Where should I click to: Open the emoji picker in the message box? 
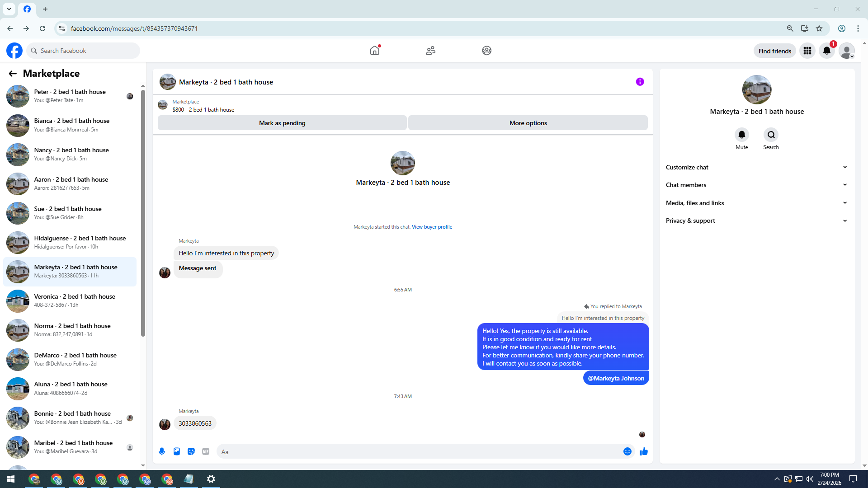pos(627,451)
